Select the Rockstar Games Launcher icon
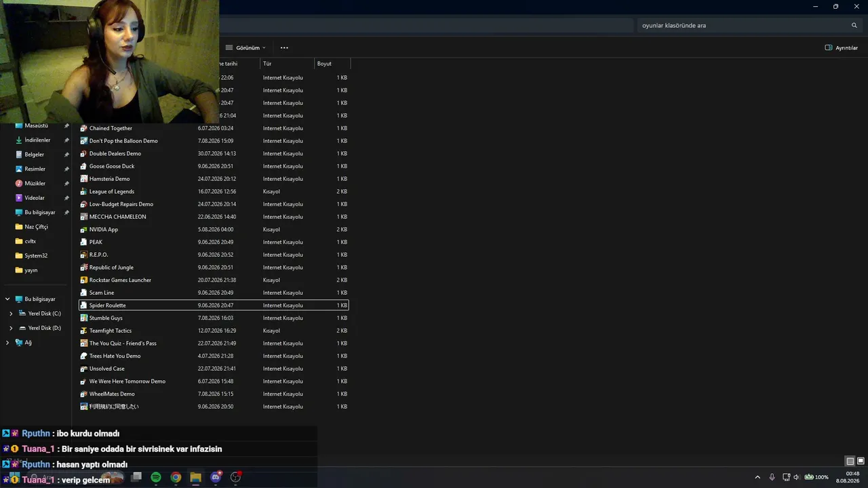 (84, 280)
